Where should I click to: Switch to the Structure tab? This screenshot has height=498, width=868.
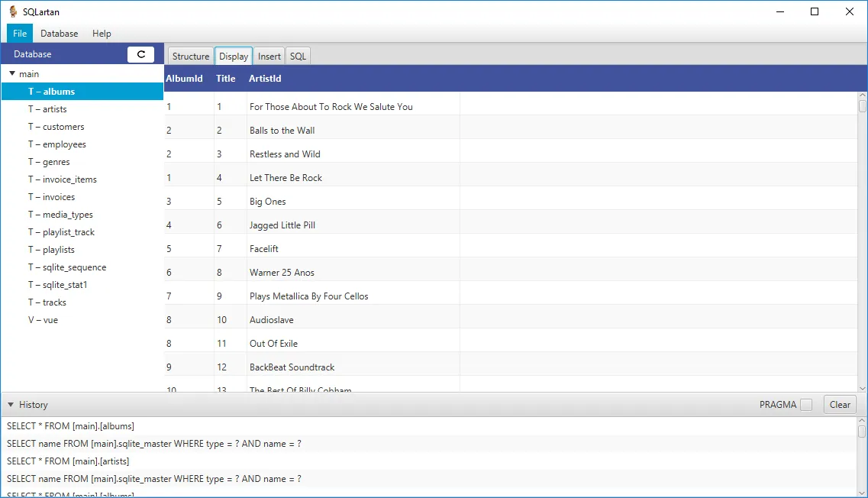click(x=190, y=56)
